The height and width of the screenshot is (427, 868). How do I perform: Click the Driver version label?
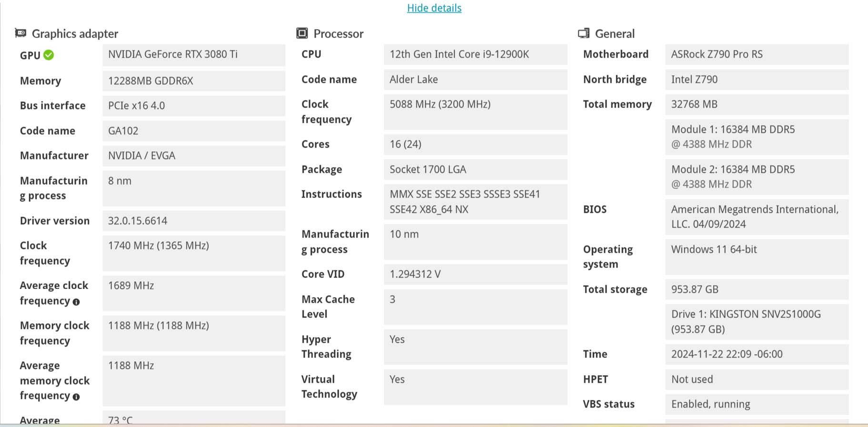(x=55, y=221)
